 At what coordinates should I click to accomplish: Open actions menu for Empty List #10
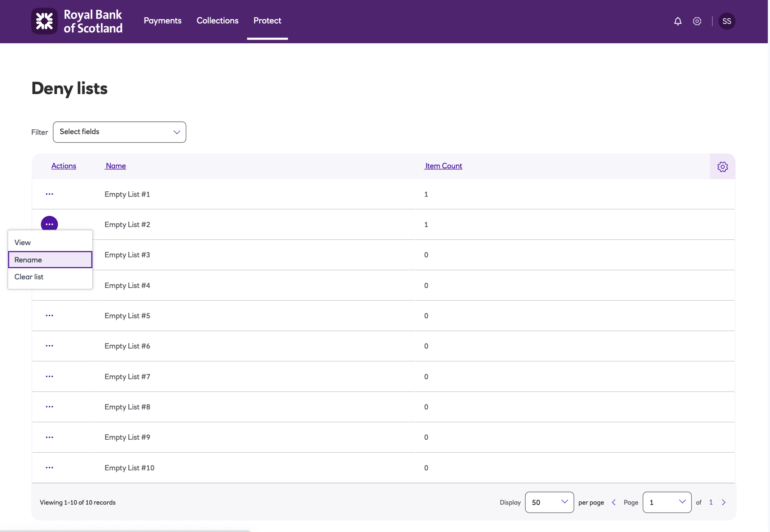click(49, 467)
